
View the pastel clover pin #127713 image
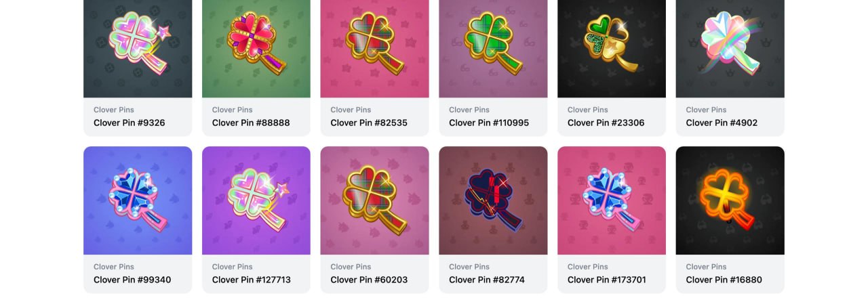pos(256,200)
